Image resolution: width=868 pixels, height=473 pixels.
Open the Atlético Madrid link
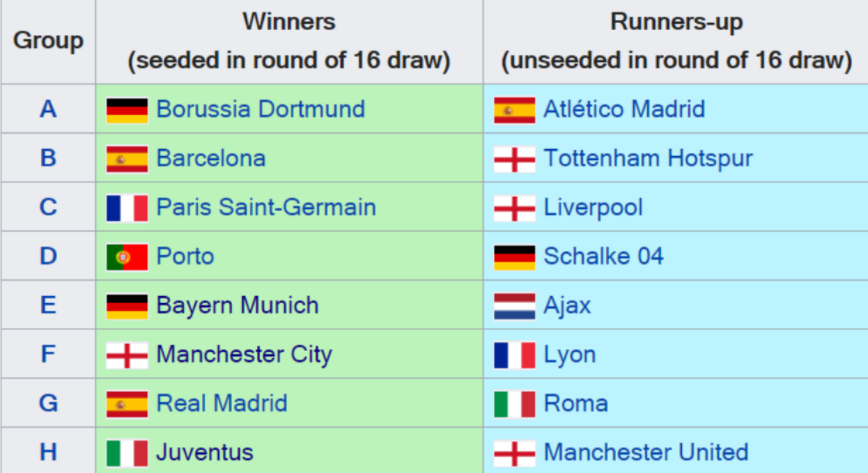624,109
